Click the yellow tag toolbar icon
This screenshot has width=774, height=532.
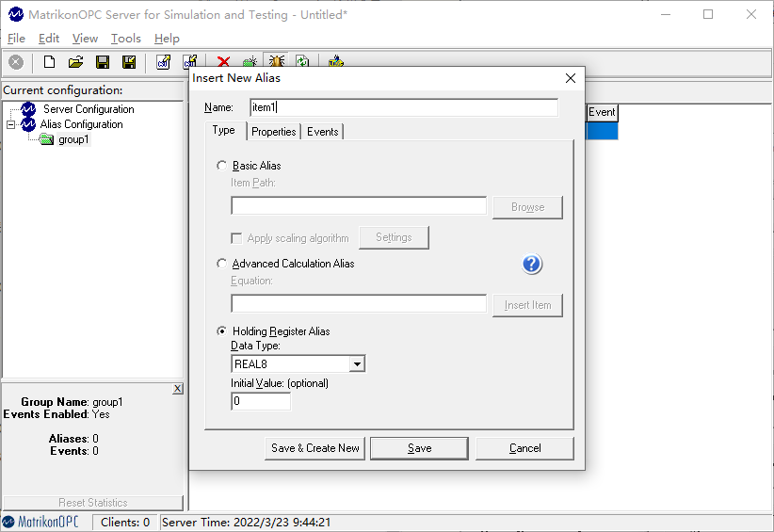click(x=335, y=61)
